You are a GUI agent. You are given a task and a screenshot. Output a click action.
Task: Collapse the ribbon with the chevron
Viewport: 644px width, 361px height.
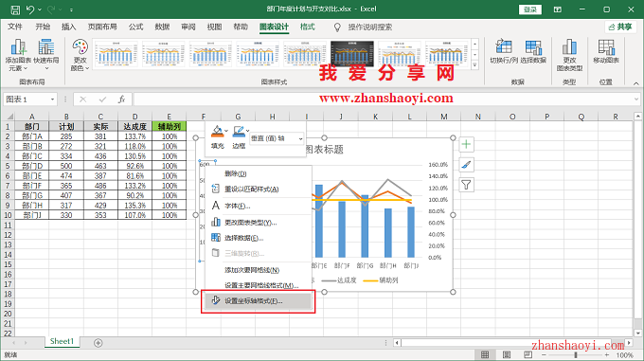(635, 83)
